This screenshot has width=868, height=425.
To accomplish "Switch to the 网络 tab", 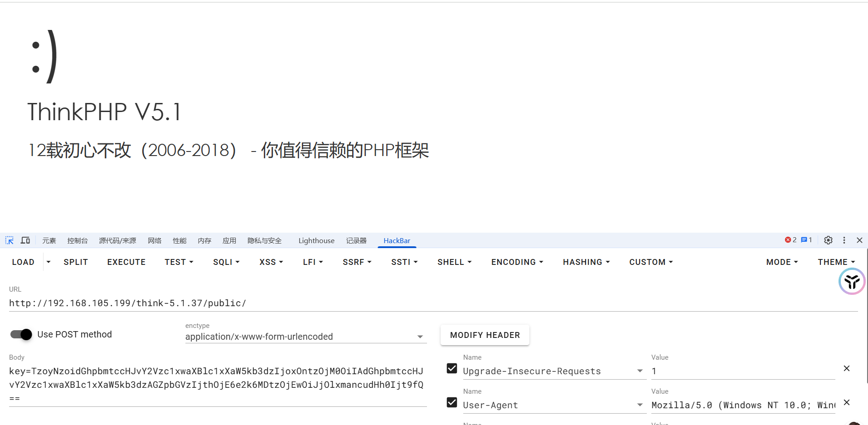I will click(x=155, y=240).
